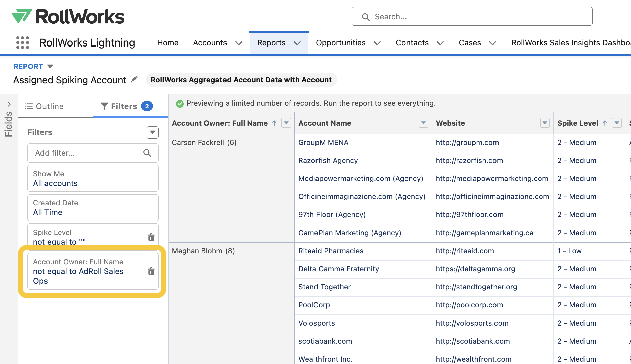
Task: Sort by Account Owner ascending arrow
Action: [x=274, y=123]
